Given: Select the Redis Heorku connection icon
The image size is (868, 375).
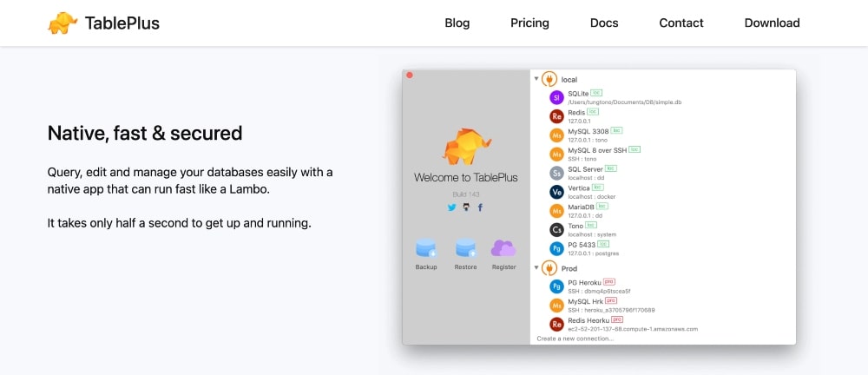Looking at the screenshot, I should (556, 324).
